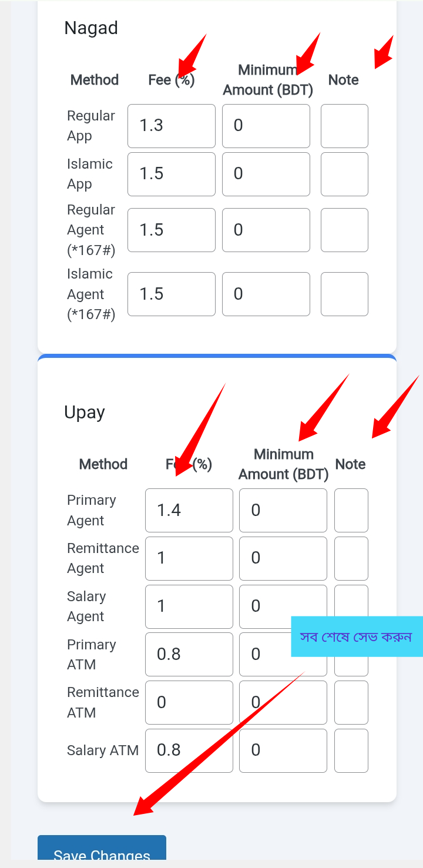
Task: Select the Remittance Agent fee input under Upay
Action: [189, 558]
